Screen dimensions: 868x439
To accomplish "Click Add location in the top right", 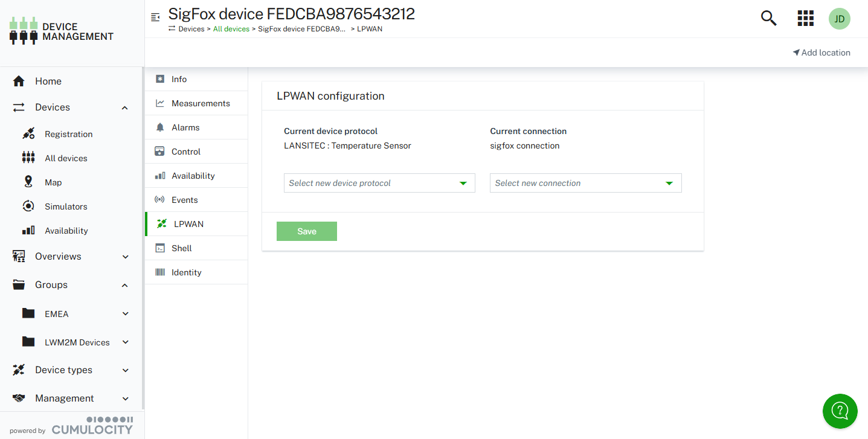I will [821, 52].
